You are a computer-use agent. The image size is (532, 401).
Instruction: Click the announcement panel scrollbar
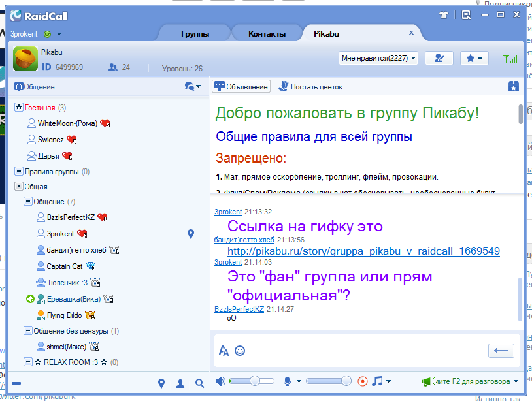click(x=520, y=114)
